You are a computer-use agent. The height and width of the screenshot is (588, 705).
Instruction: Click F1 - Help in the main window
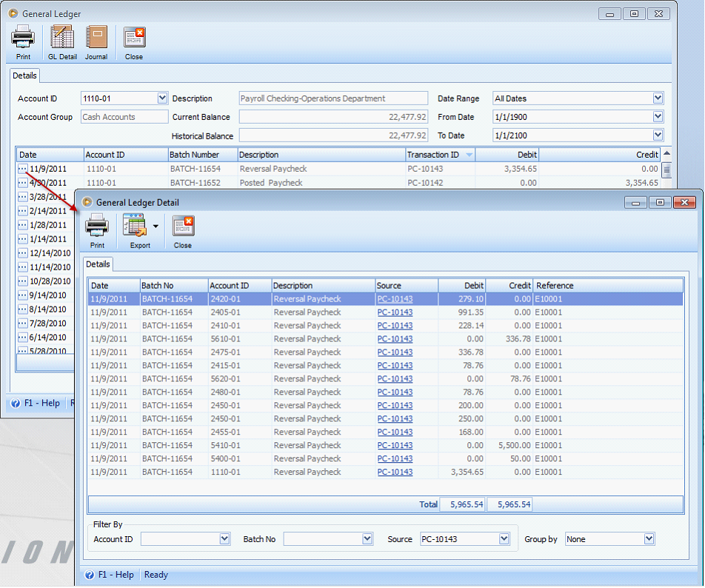coord(35,403)
